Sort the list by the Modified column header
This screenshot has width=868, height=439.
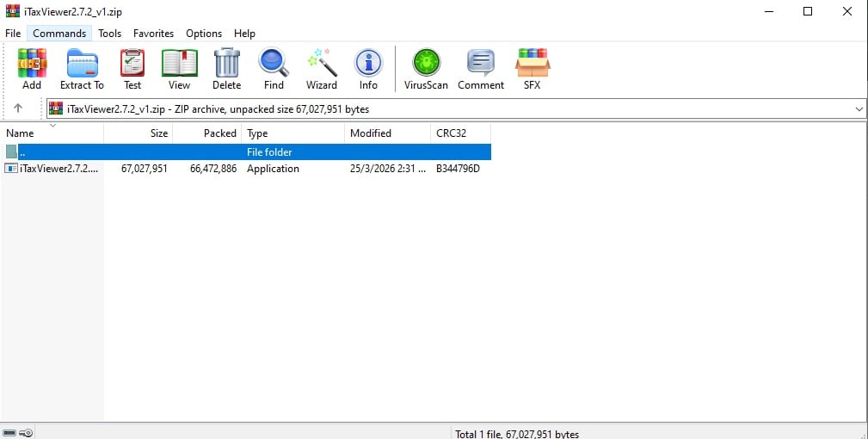(x=387, y=133)
